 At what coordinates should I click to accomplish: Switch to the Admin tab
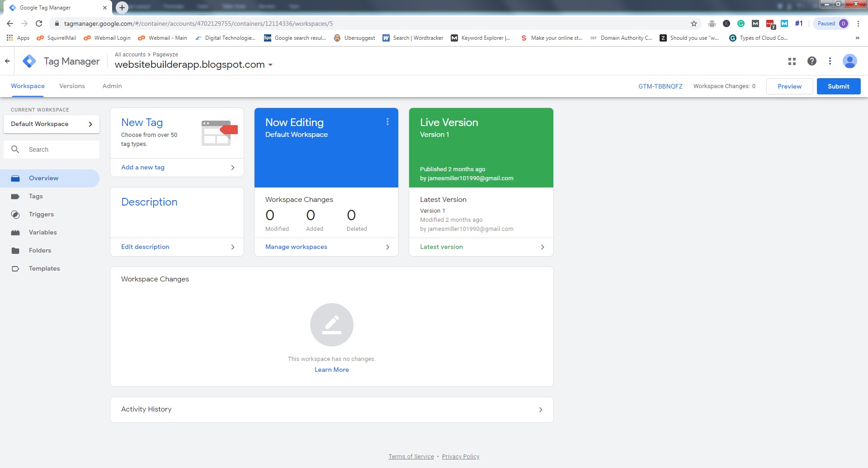pos(112,86)
